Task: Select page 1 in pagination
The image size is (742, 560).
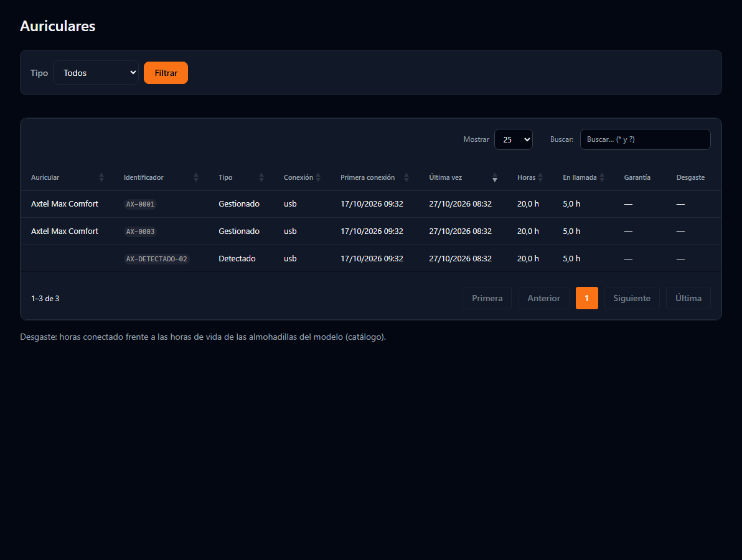Action: (x=587, y=298)
